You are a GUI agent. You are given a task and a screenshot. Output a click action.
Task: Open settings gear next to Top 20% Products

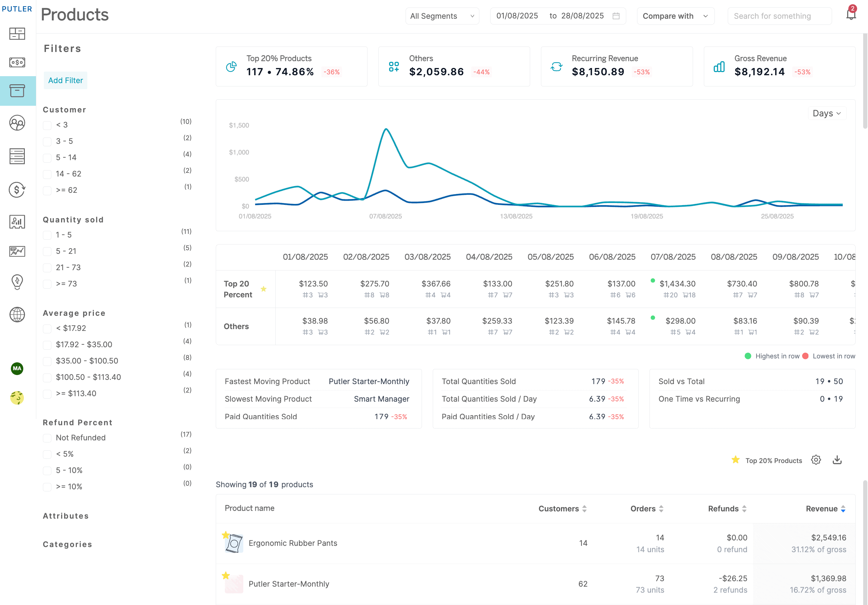click(816, 460)
